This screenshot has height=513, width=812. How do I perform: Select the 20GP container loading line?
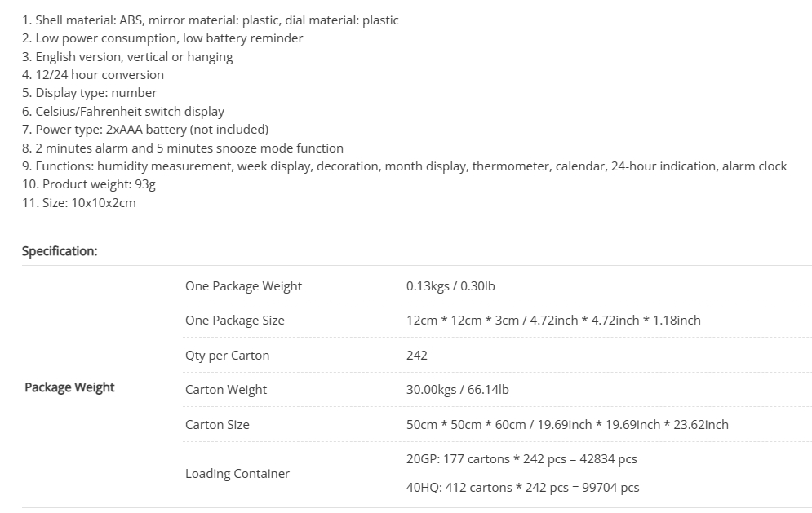click(x=521, y=459)
